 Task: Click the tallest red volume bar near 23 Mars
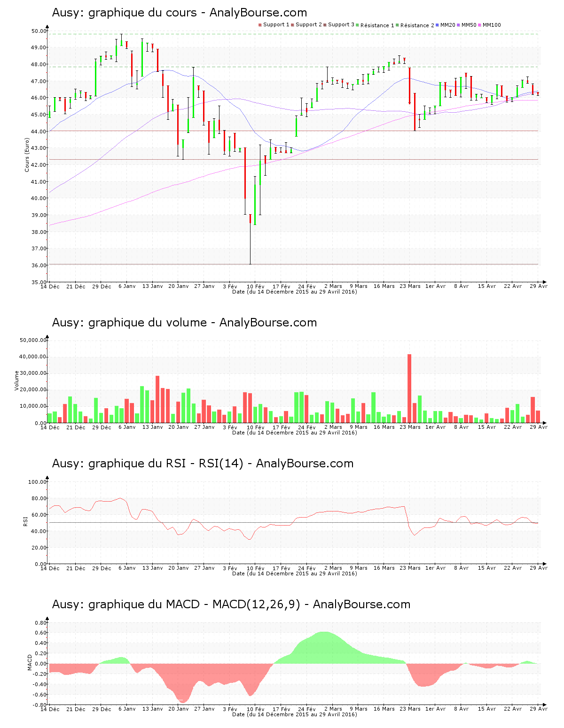click(x=409, y=388)
